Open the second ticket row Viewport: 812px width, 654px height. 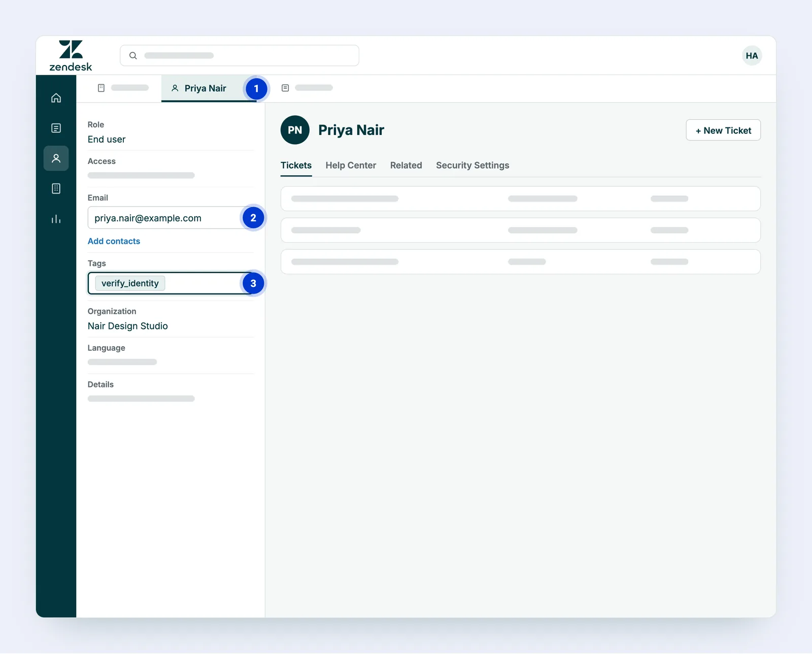click(521, 230)
